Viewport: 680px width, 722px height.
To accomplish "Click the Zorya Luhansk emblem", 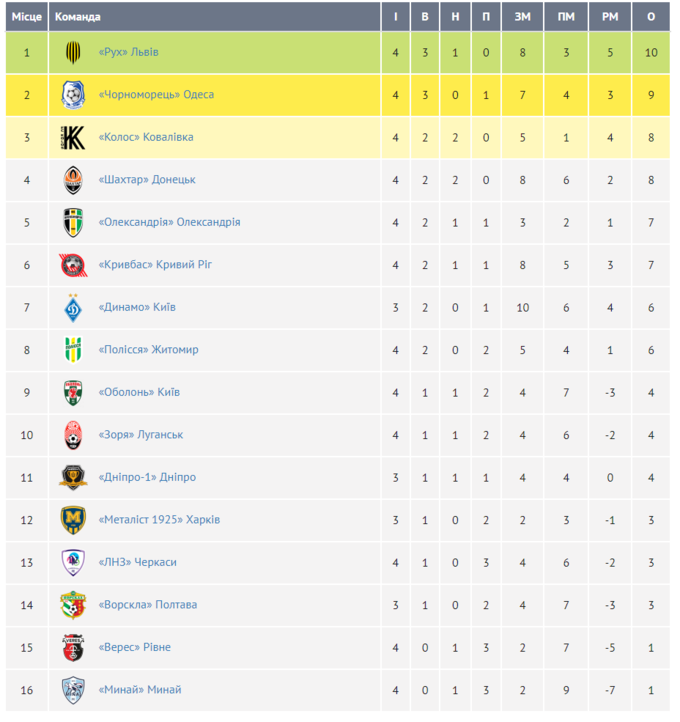I will point(73,435).
